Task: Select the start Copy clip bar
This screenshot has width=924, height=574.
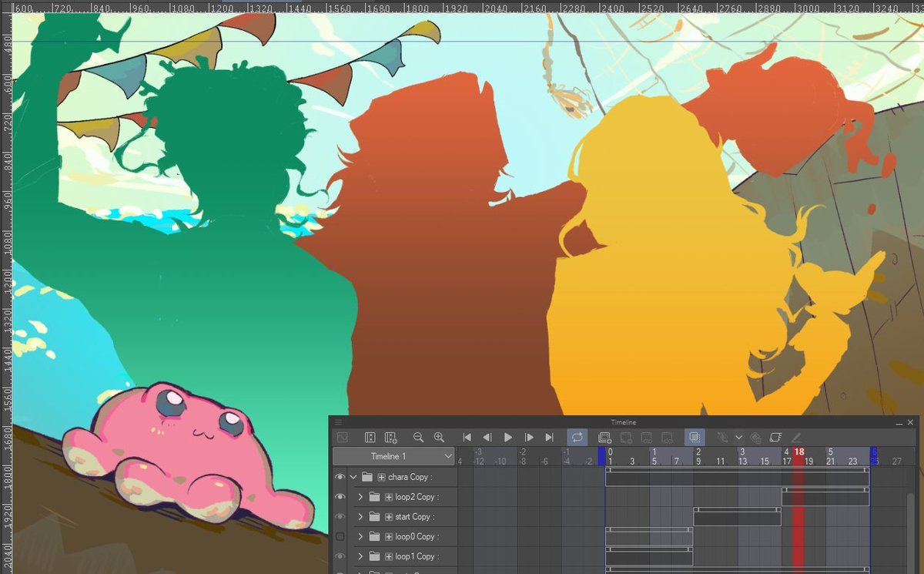Action: (738, 516)
